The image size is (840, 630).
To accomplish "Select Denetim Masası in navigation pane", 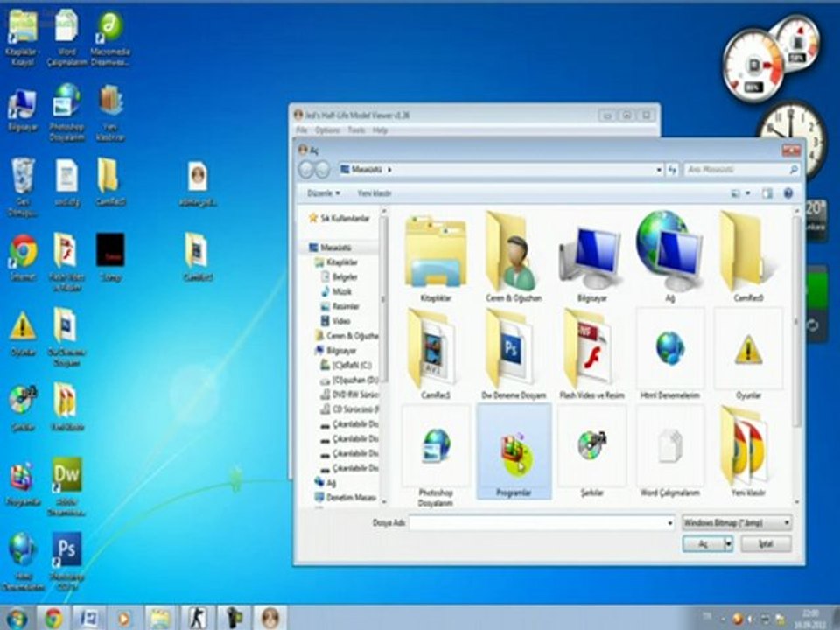I will (x=346, y=498).
